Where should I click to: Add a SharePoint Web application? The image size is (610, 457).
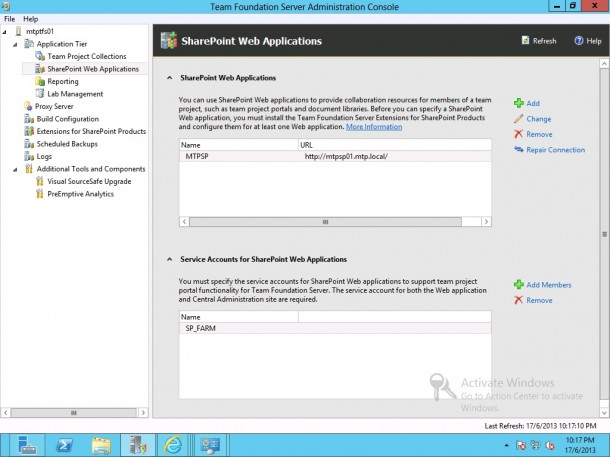click(x=533, y=103)
